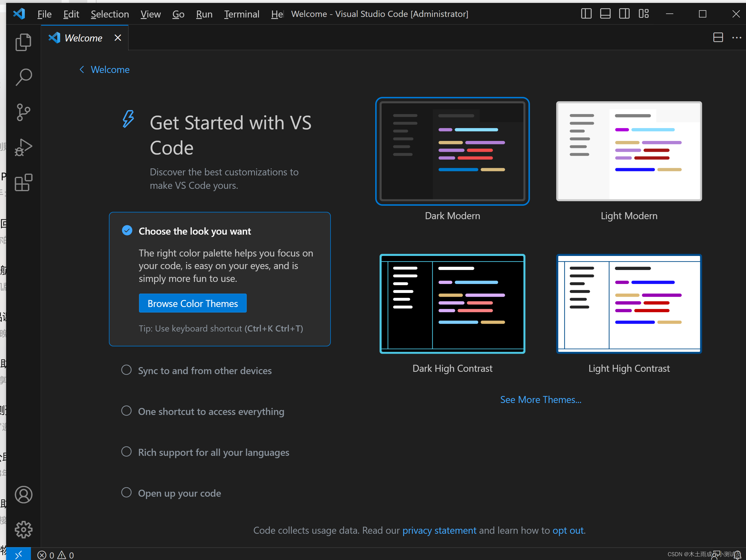Open the Source Control panel
This screenshot has width=746, height=560.
coord(24,112)
